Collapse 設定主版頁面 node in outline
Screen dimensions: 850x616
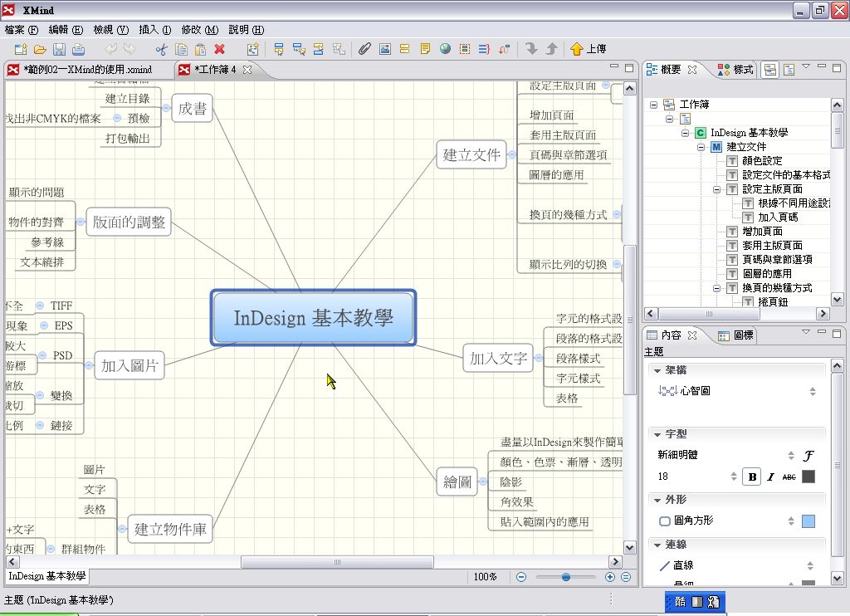(x=716, y=189)
